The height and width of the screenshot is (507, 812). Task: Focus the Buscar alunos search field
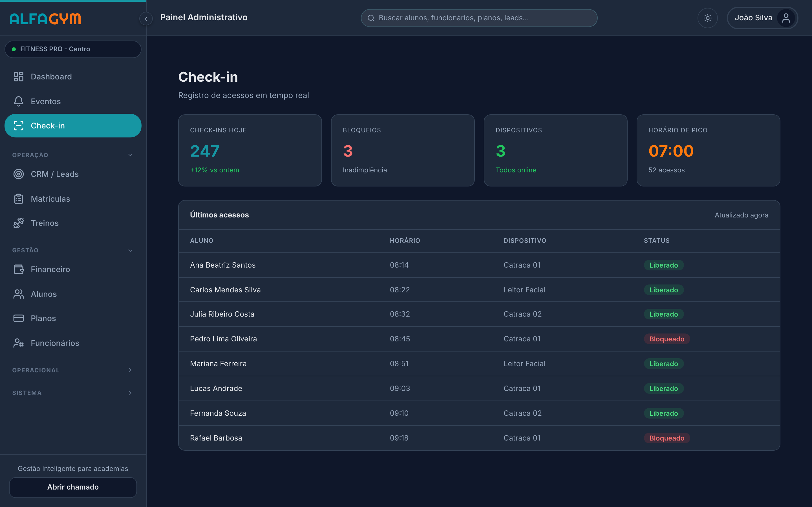tap(479, 18)
